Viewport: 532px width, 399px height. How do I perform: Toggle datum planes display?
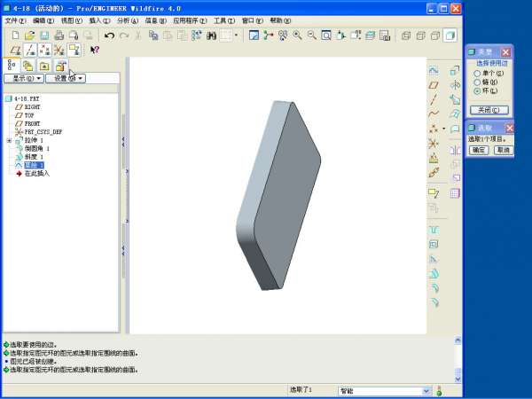(15, 50)
